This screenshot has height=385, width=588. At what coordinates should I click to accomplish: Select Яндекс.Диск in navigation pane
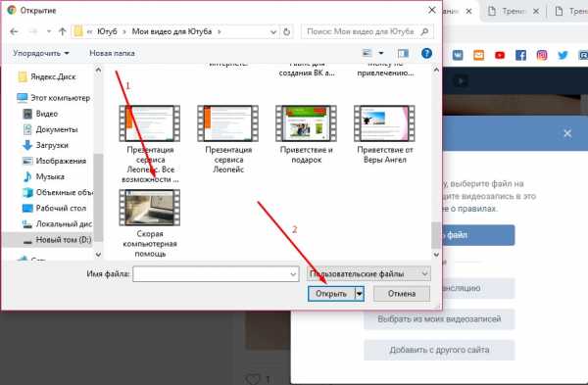click(x=47, y=76)
